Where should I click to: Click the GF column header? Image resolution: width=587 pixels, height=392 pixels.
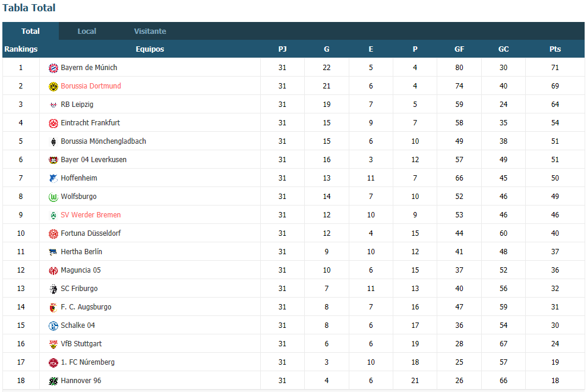459,49
